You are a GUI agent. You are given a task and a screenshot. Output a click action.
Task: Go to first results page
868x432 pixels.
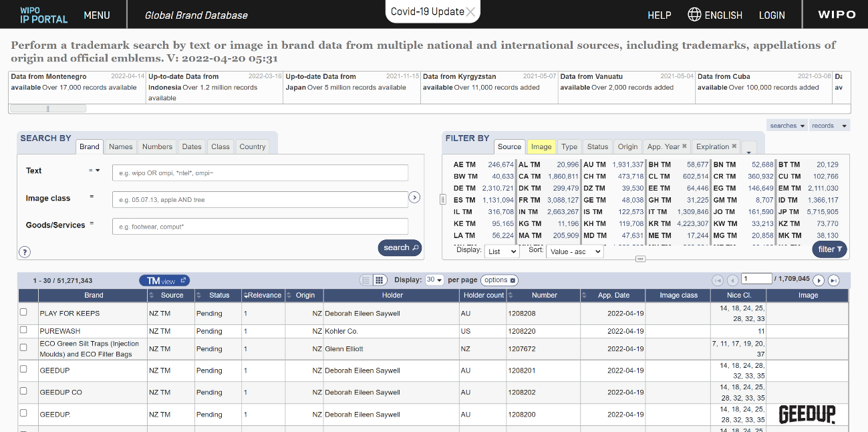tap(718, 280)
